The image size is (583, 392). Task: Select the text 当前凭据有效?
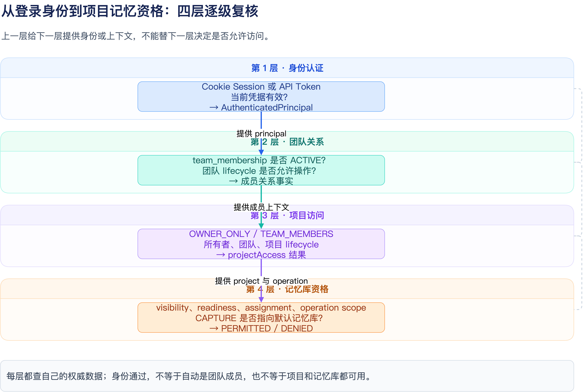click(259, 97)
